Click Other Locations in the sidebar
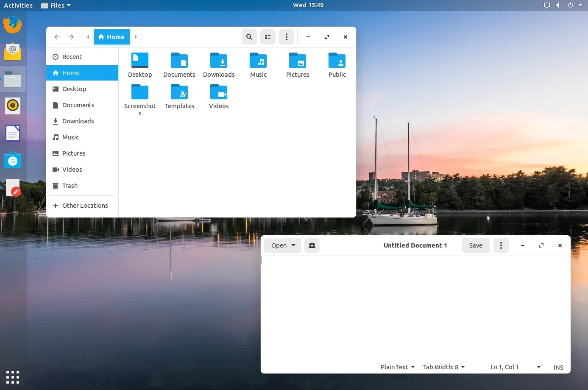 coord(85,206)
